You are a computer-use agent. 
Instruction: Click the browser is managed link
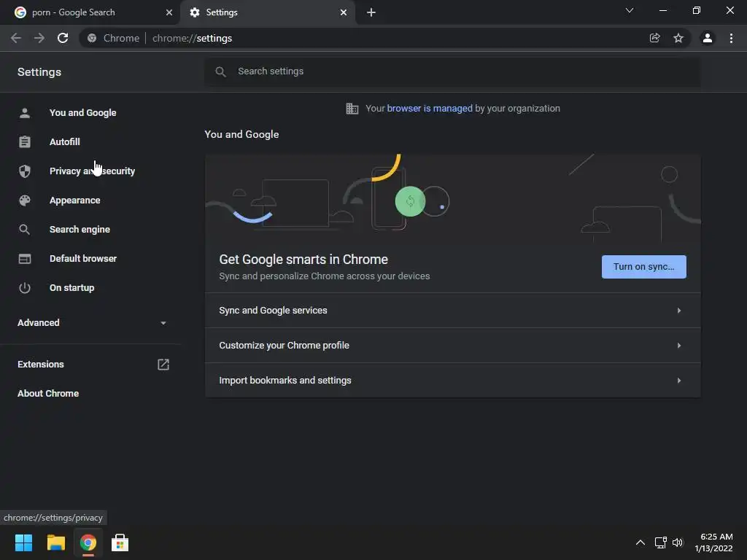point(430,109)
